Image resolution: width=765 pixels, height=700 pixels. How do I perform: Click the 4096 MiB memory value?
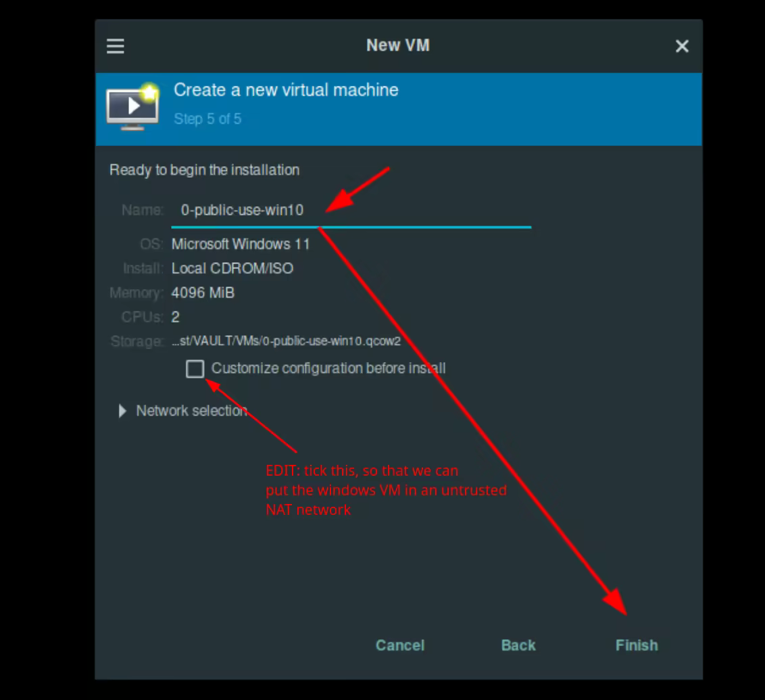pyautogui.click(x=203, y=293)
